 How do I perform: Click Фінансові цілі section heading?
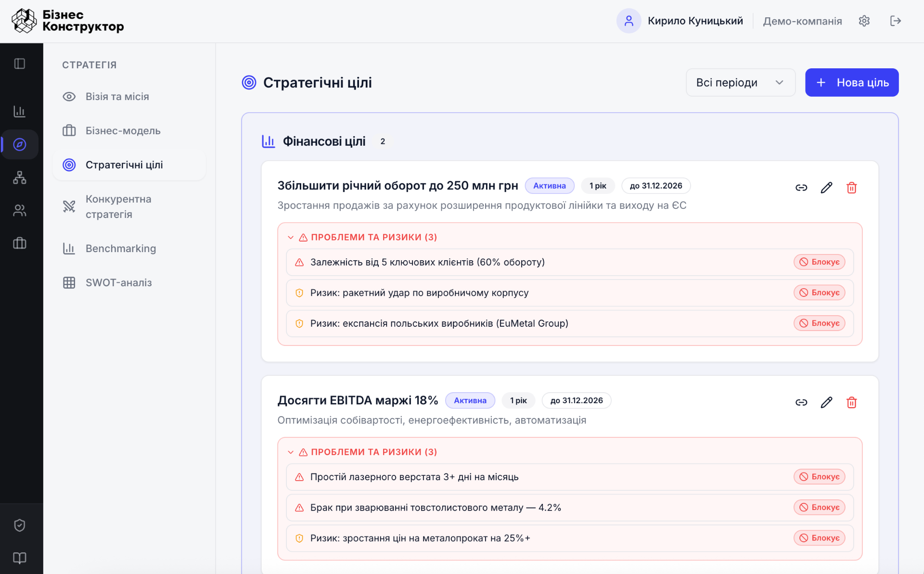coord(324,141)
